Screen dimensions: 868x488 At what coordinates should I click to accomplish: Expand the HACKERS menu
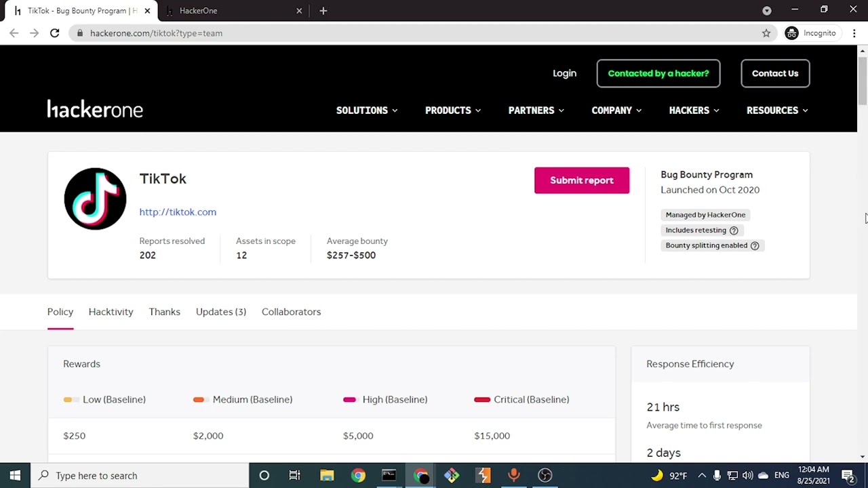pyautogui.click(x=694, y=110)
